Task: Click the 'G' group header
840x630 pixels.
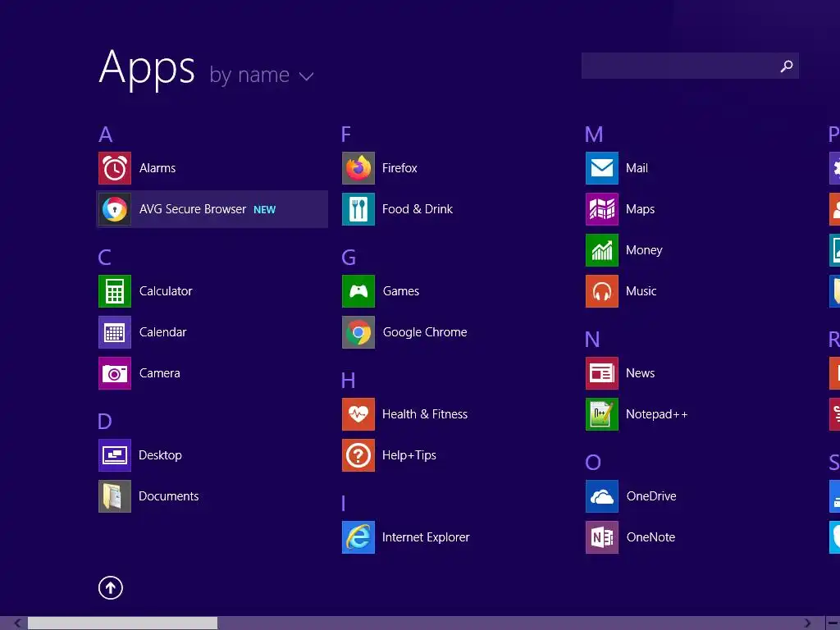Action: pos(349,258)
